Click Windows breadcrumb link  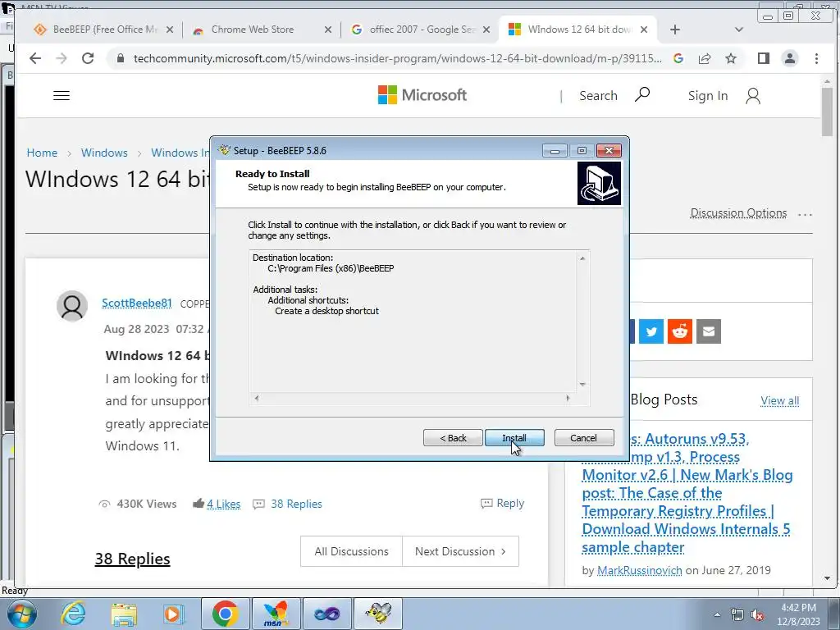104,153
